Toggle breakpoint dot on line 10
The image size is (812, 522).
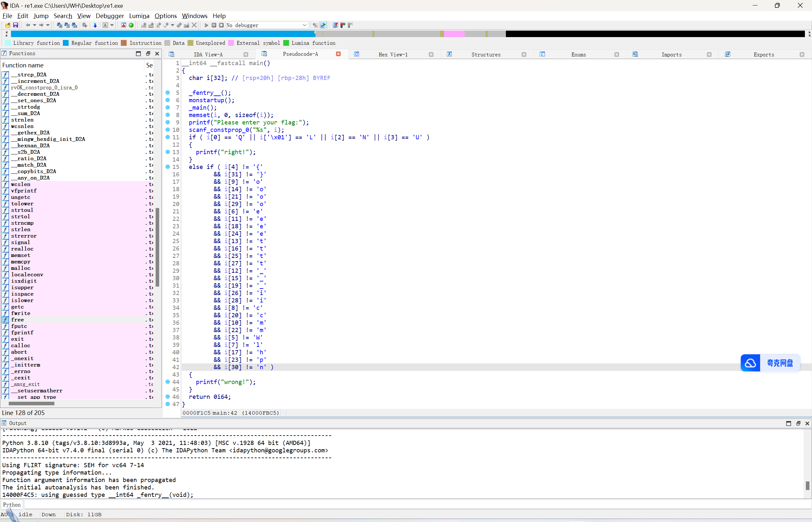(168, 130)
